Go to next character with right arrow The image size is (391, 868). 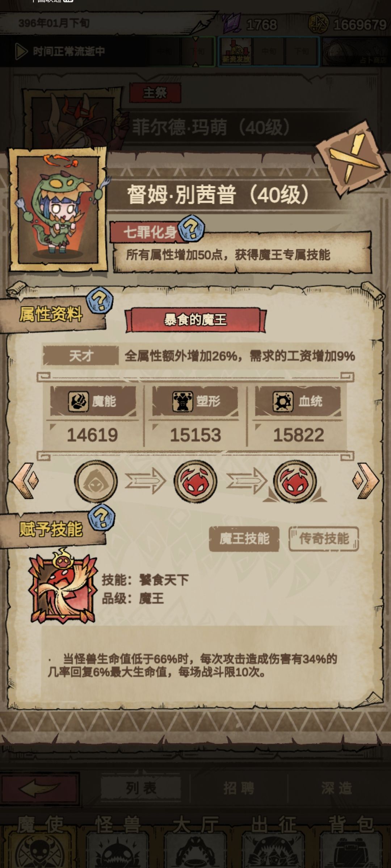pos(366,481)
